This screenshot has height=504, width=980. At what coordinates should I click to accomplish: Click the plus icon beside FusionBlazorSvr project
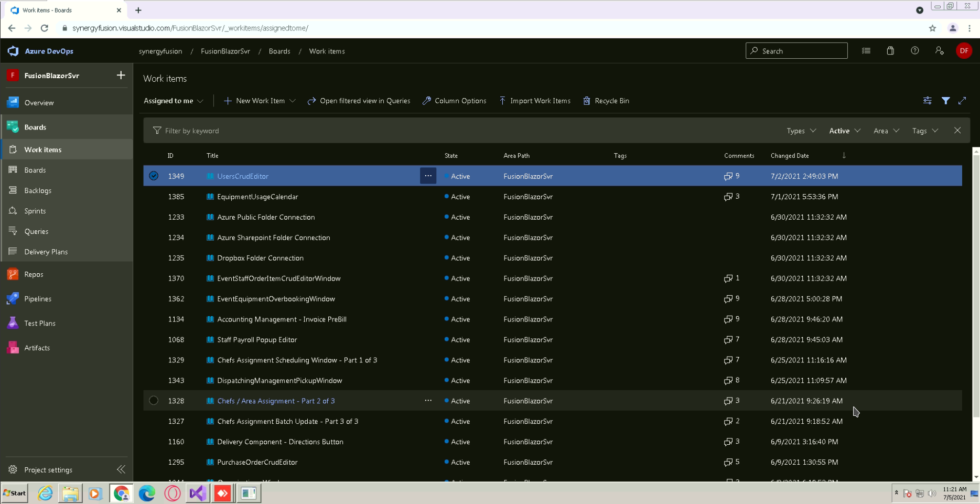[x=121, y=76]
